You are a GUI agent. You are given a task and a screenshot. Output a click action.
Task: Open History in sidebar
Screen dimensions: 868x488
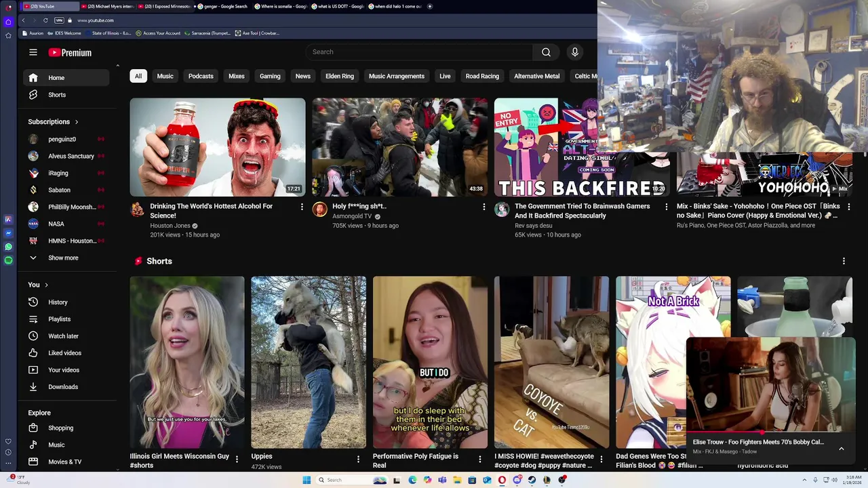[66, 302]
